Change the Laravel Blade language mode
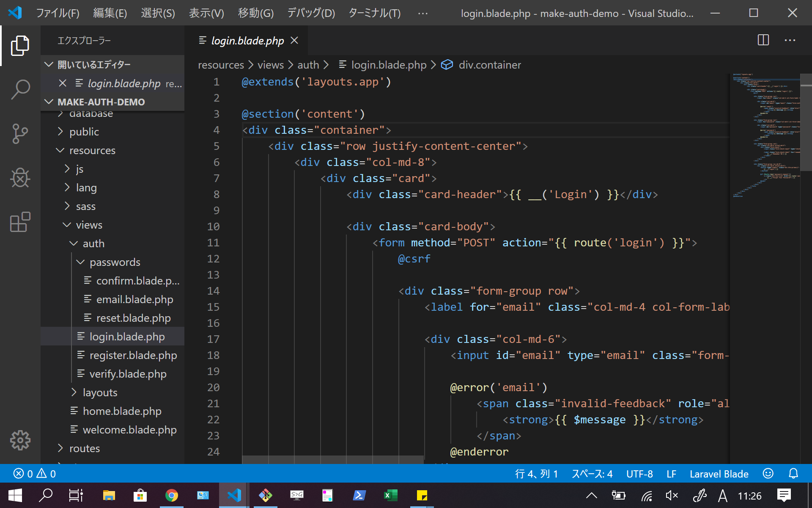 point(719,474)
